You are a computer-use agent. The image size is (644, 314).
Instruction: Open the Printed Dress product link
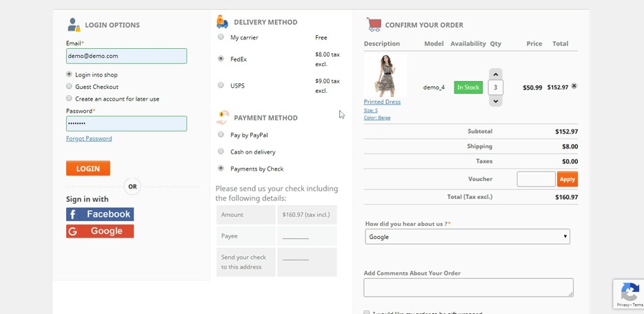tap(382, 102)
